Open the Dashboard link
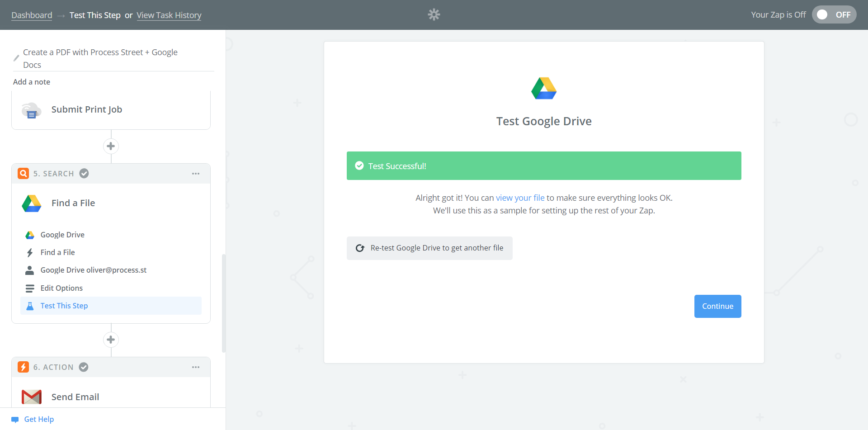The height and width of the screenshot is (430, 868). 32,15
